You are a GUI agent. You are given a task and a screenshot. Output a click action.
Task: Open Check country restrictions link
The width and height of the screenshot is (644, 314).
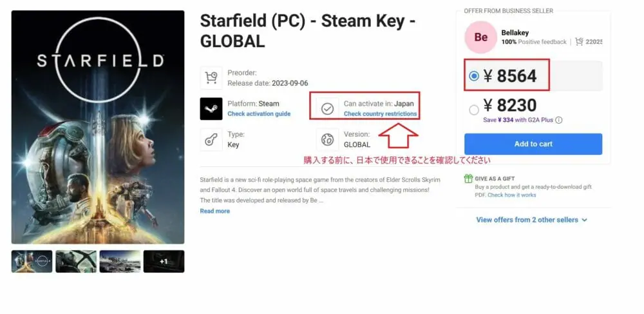pos(381,114)
